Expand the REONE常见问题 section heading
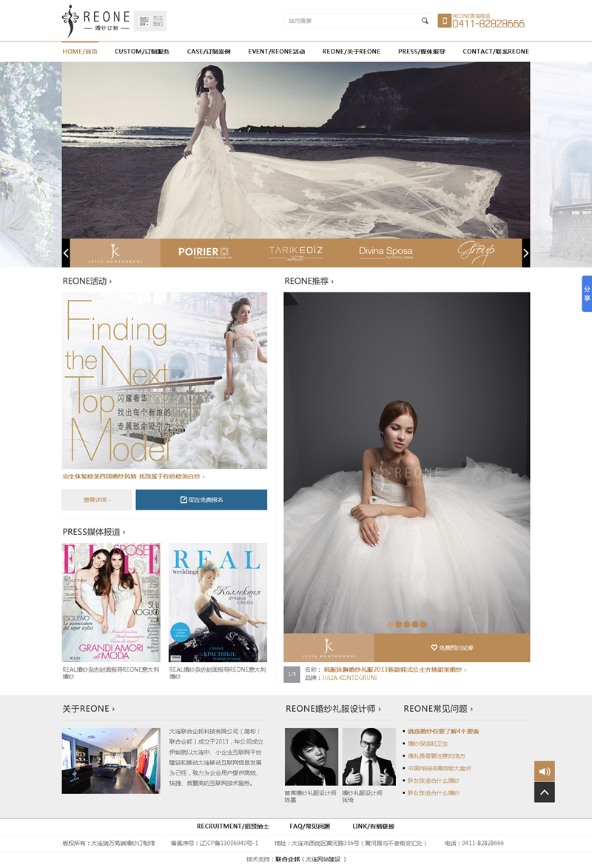 click(438, 709)
